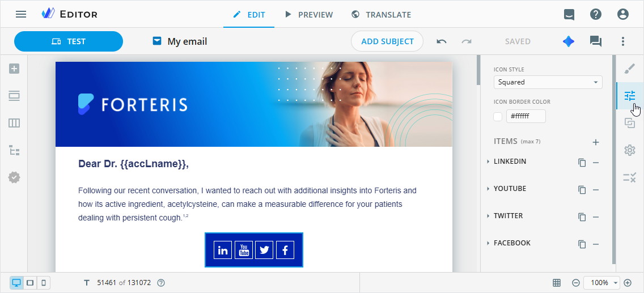Open the Icon Style dropdown
This screenshot has height=293, width=644.
click(546, 82)
